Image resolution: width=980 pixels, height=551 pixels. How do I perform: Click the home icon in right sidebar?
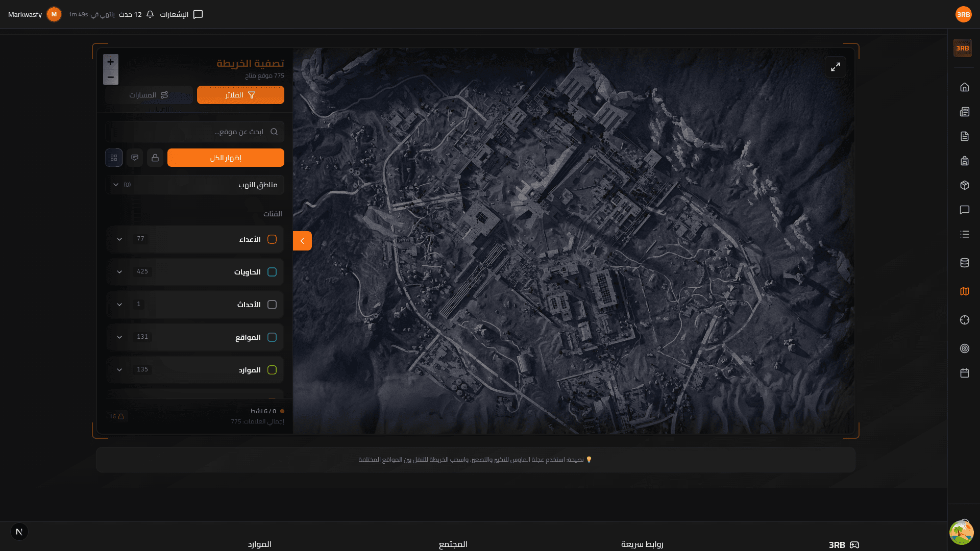click(x=964, y=87)
